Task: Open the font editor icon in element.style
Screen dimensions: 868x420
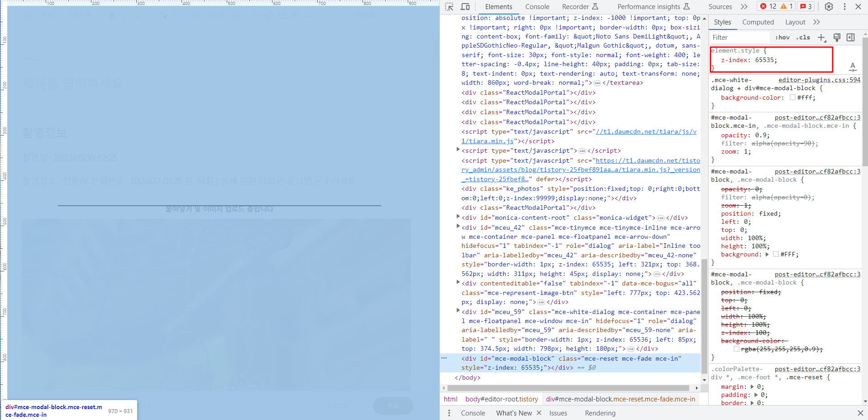Action: pyautogui.click(x=853, y=67)
